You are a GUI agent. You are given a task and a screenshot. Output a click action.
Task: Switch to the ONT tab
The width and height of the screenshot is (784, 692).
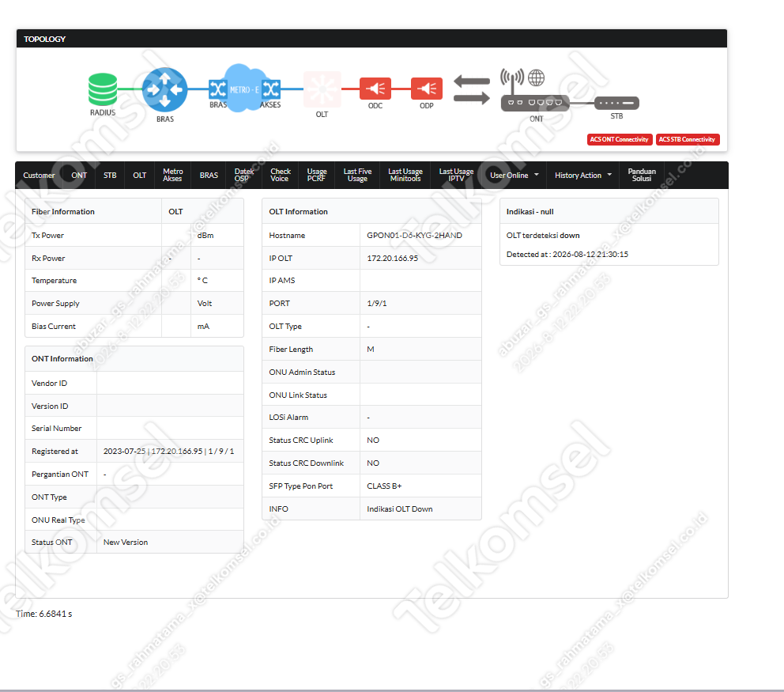point(79,175)
